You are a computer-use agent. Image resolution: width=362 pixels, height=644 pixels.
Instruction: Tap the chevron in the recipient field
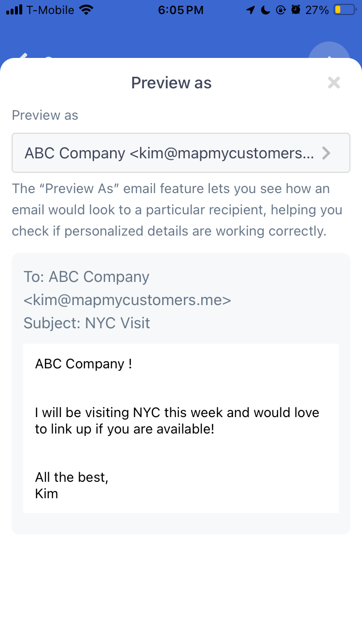point(327,154)
